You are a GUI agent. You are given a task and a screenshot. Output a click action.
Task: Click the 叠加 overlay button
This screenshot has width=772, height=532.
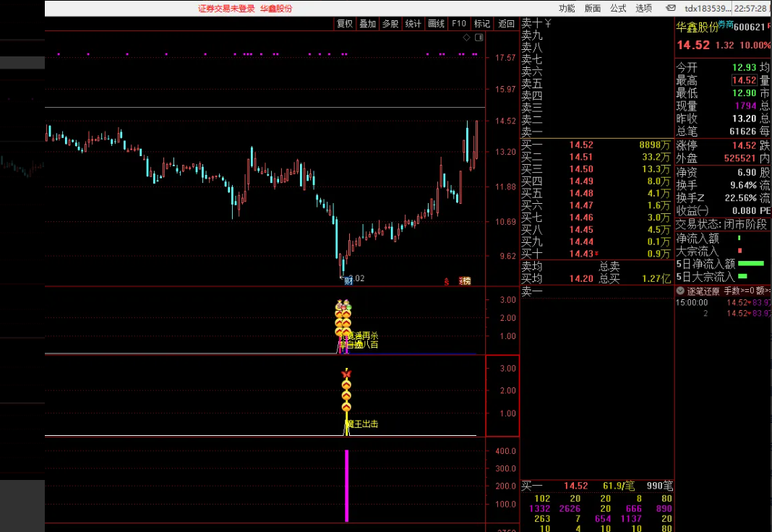(x=367, y=24)
